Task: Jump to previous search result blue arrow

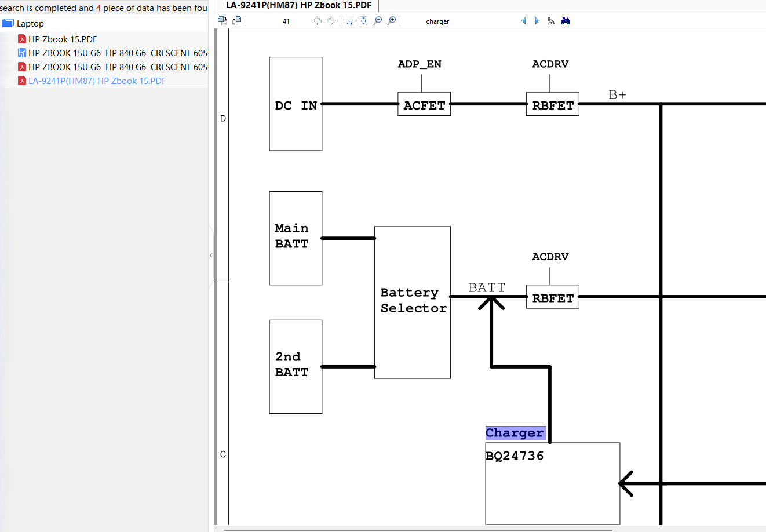Action: click(524, 21)
